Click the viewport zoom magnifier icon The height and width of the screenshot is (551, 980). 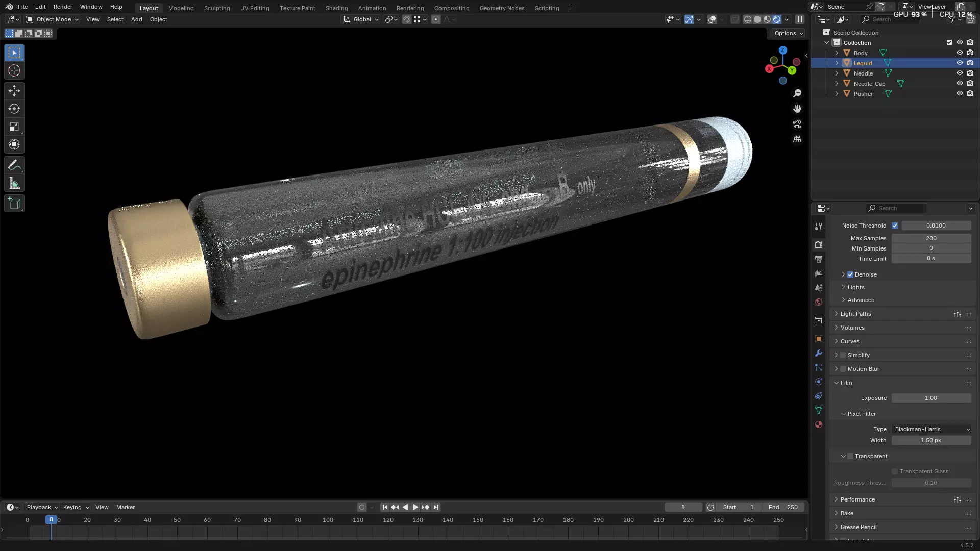tap(797, 93)
